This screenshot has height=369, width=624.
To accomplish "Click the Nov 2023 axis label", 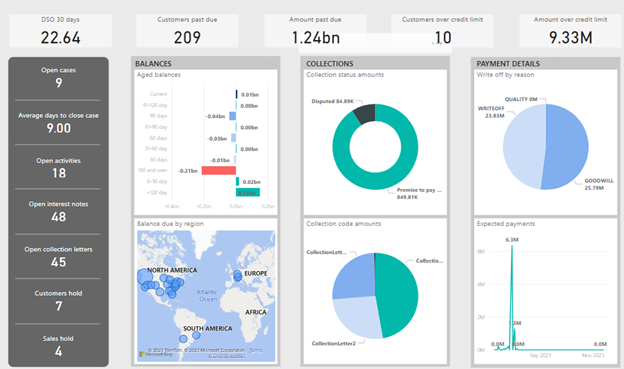I will 593,355.
